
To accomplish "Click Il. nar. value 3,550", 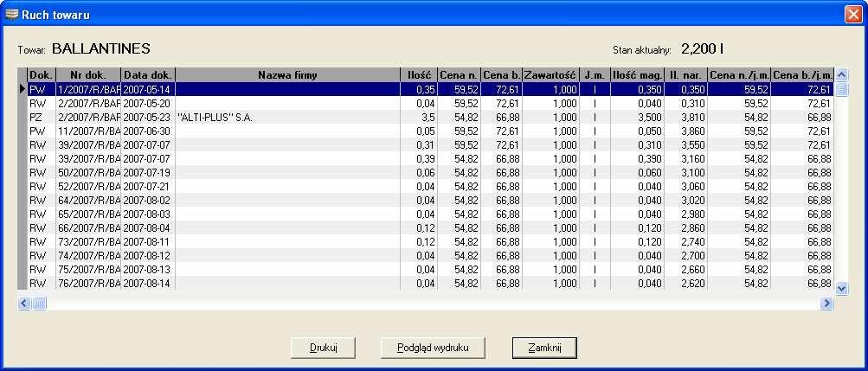I will click(x=686, y=145).
